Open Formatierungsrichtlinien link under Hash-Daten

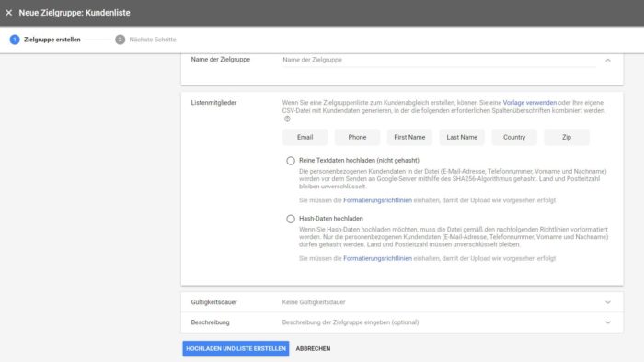coord(377,259)
